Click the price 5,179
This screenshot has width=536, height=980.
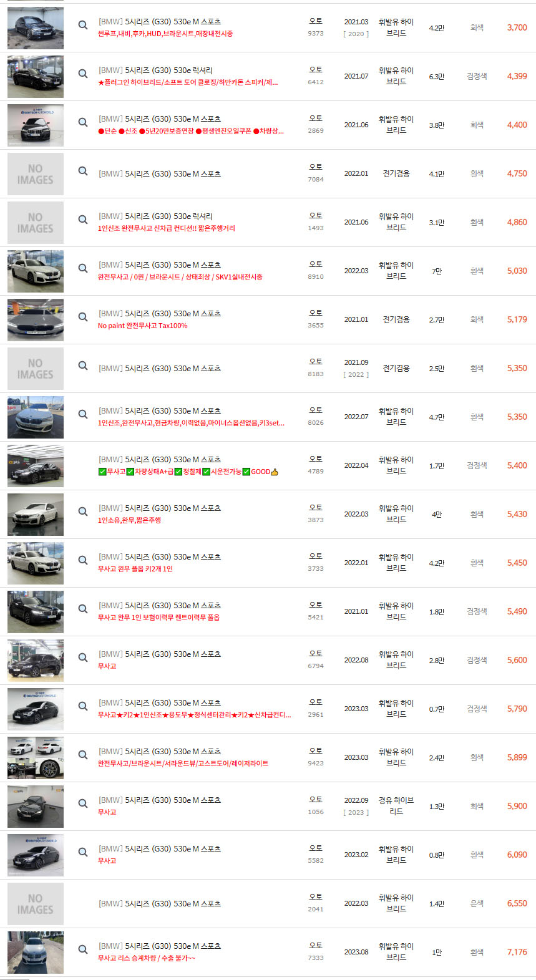click(517, 319)
